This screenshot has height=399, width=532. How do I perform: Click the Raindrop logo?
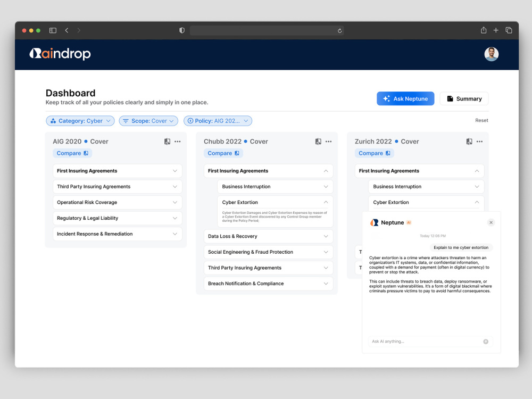(60, 54)
